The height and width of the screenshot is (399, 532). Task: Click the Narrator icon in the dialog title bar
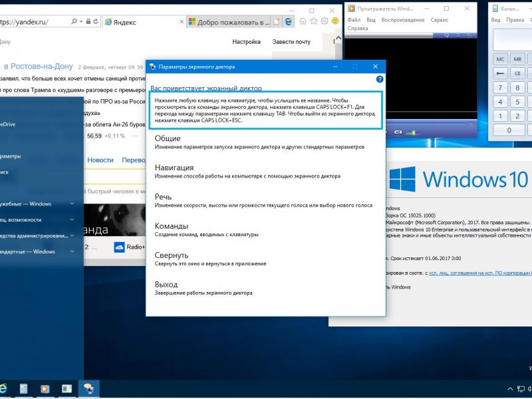(153, 66)
